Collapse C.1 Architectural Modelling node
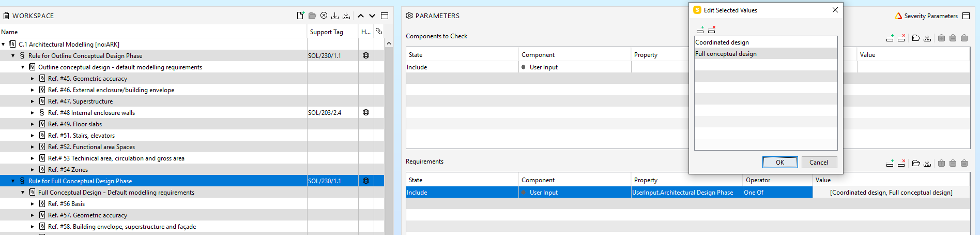Screen dimensions: 980x235 (4, 45)
